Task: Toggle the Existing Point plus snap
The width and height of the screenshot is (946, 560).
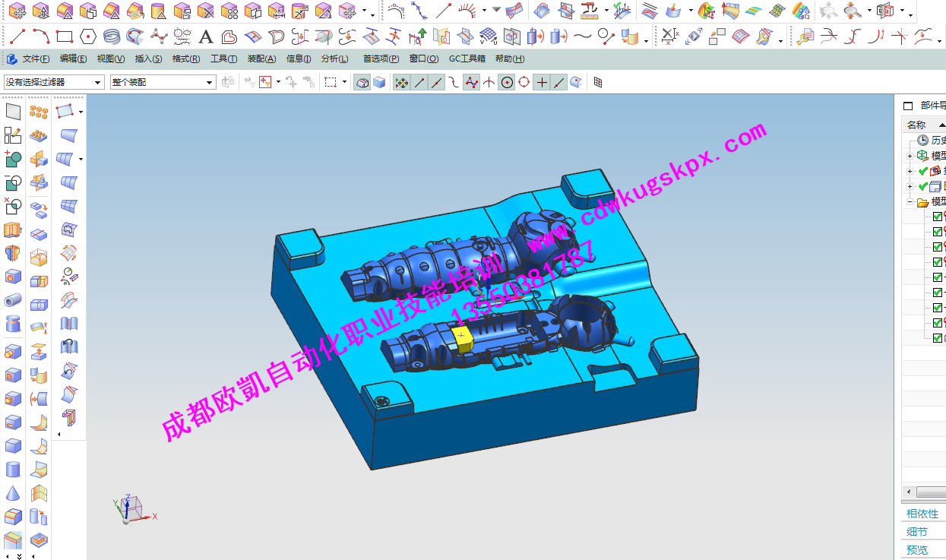Action: point(541,82)
